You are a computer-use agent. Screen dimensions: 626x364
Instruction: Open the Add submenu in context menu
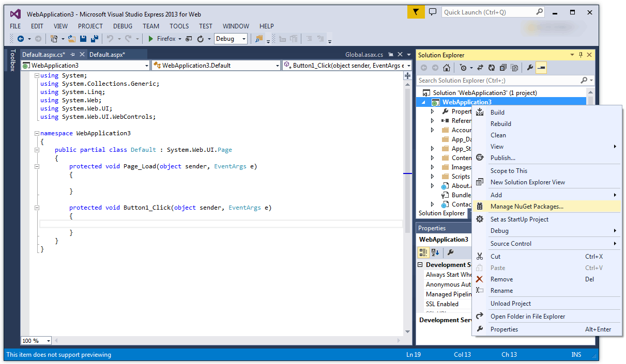[x=547, y=195]
